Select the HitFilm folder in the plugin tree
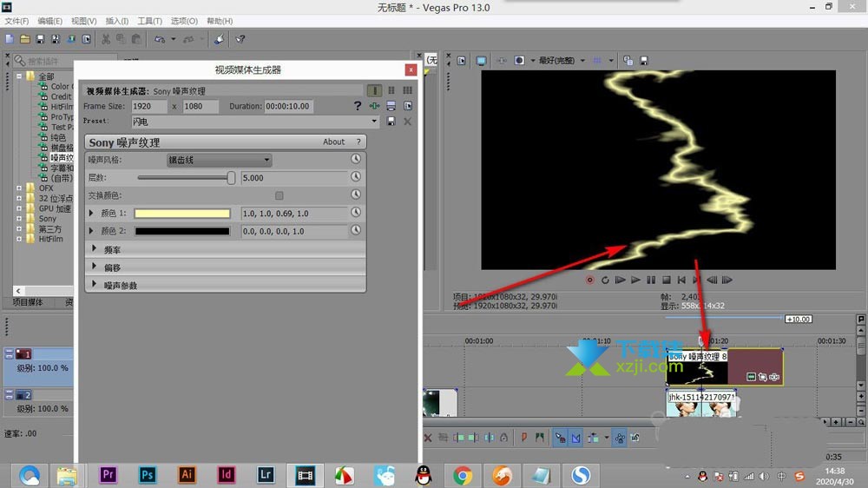Viewport: 868px width, 488px height. pos(50,240)
